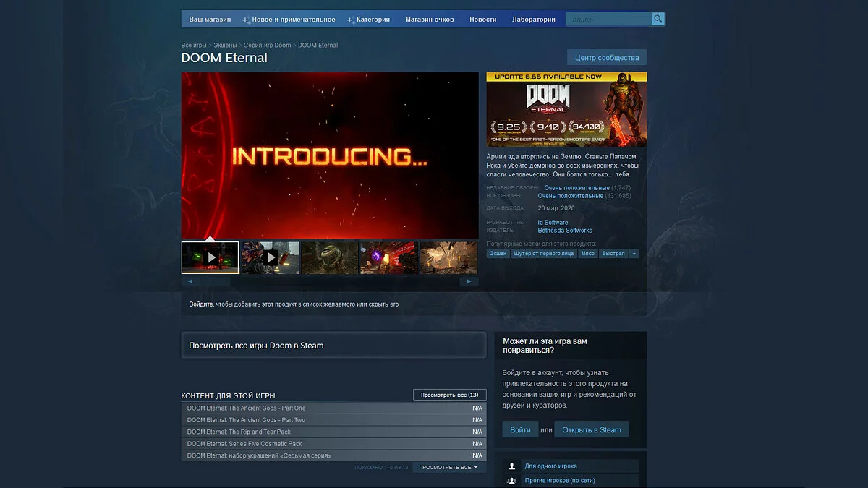The width and height of the screenshot is (868, 488).
Task: Open Посмотреть все игры Doom в Steam
Action: point(333,345)
